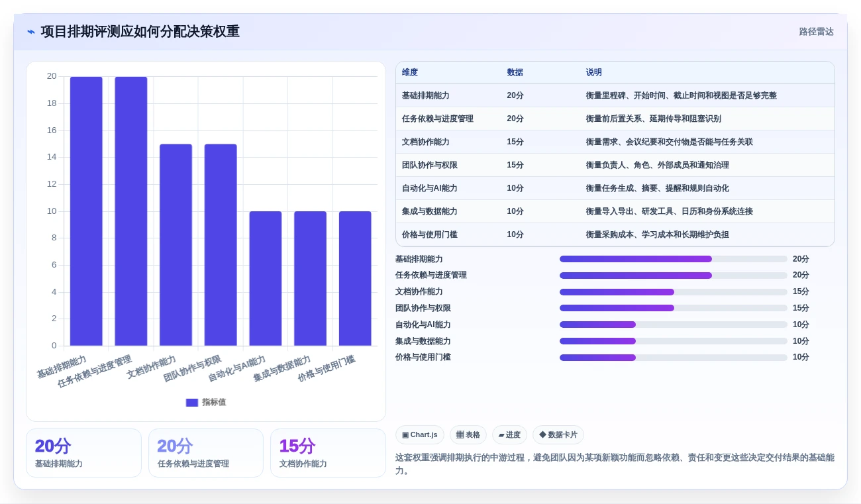Click the 数据 column header
This screenshot has height=504, width=861.
click(515, 73)
